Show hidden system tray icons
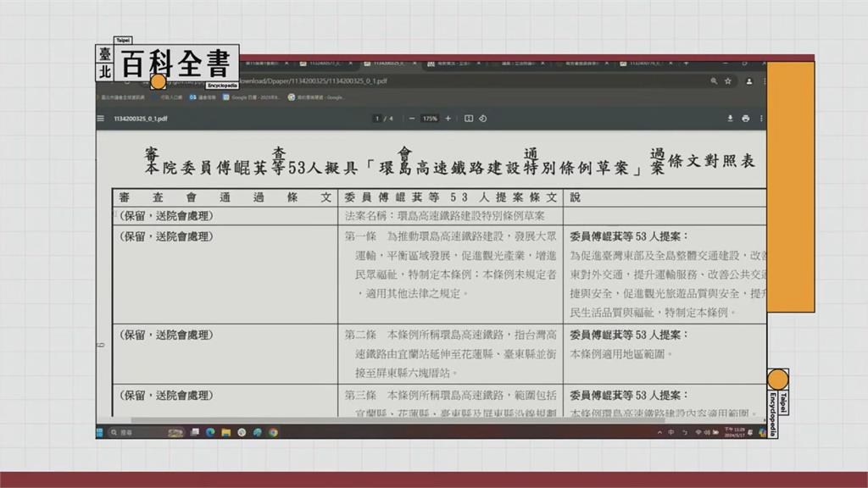This screenshot has width=868, height=488. point(659,432)
